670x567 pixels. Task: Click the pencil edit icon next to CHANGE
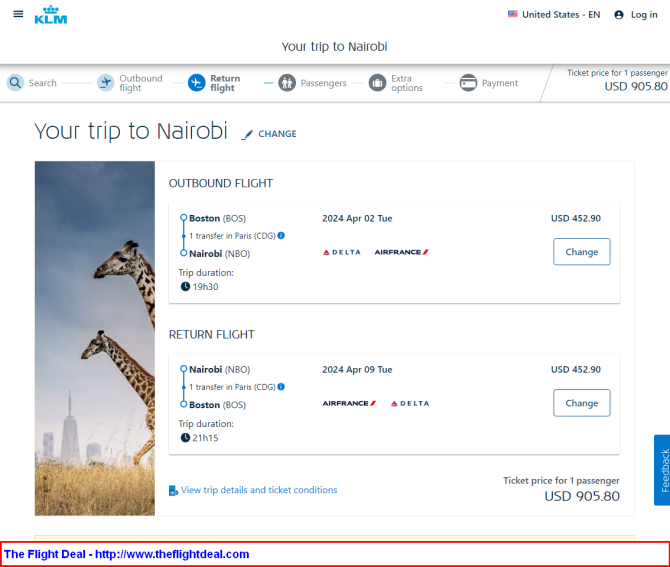click(x=247, y=135)
